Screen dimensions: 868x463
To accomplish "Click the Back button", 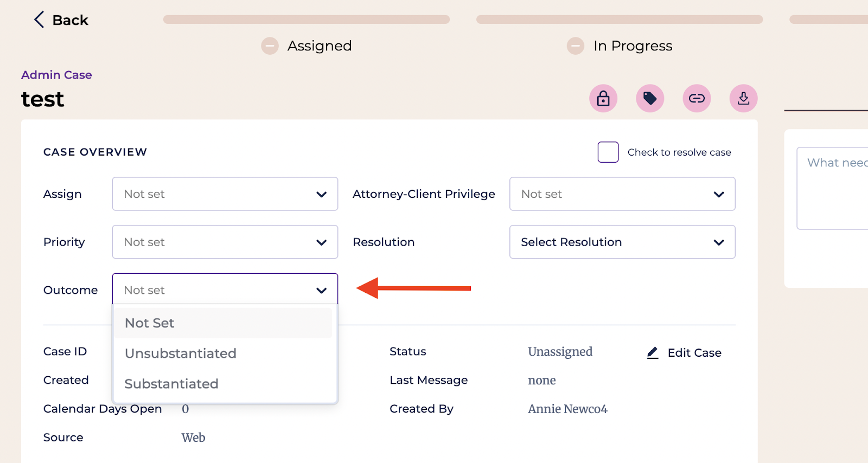I will 61,20.
